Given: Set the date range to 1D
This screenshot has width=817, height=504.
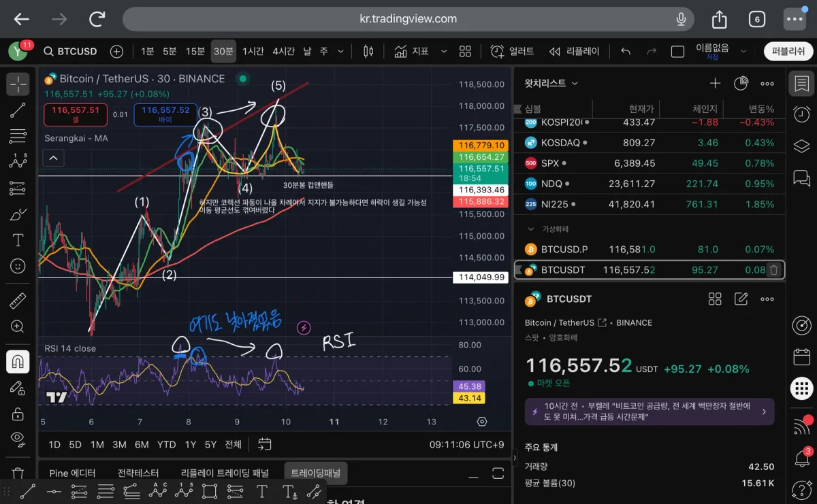Looking at the screenshot, I should tap(54, 444).
